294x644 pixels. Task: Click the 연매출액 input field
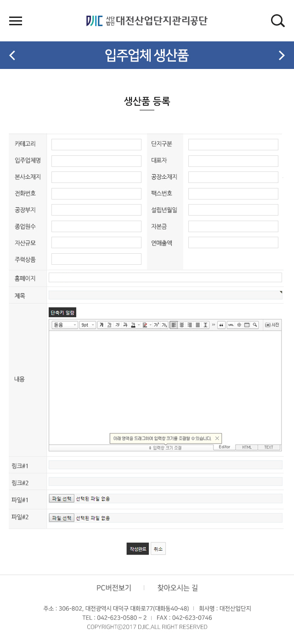233,243
